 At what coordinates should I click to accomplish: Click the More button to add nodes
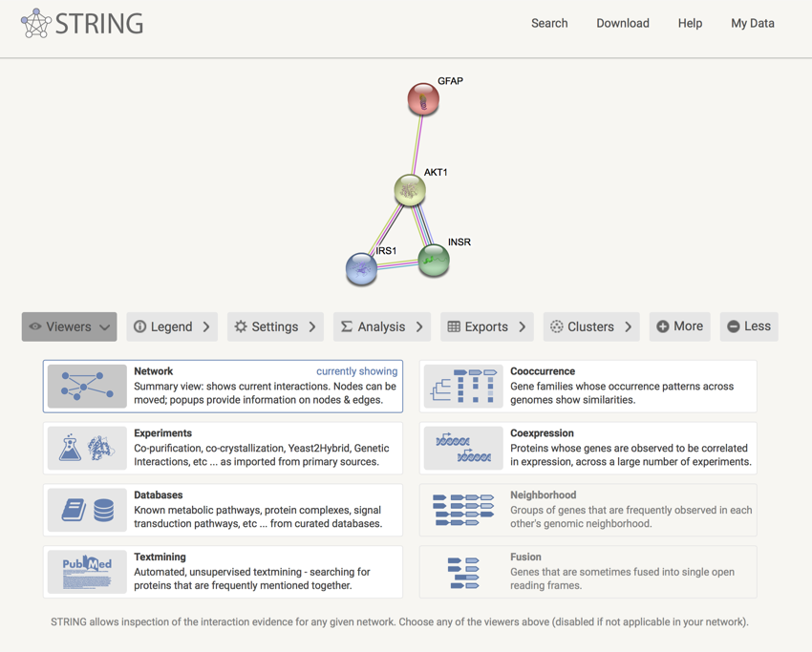(680, 326)
